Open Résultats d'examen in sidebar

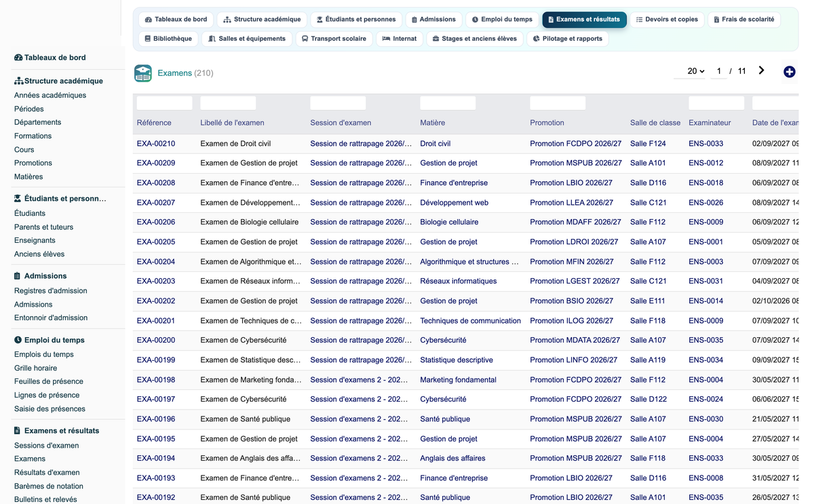click(x=47, y=473)
